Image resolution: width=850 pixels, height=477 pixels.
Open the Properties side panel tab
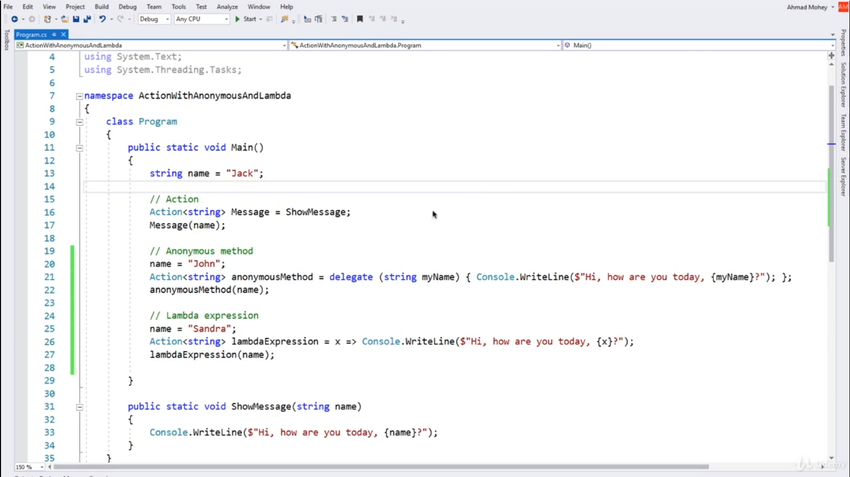click(843, 43)
